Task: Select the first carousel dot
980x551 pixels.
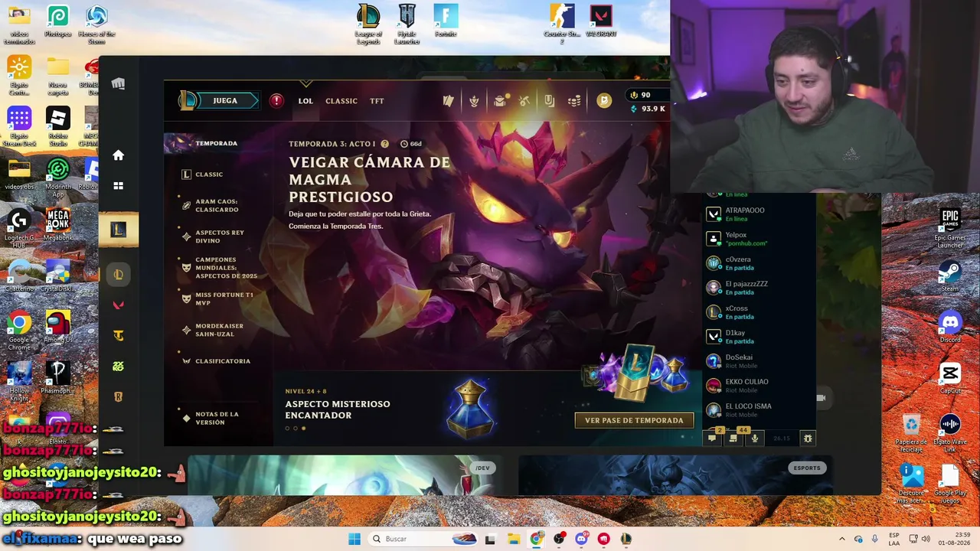Action: click(x=287, y=429)
